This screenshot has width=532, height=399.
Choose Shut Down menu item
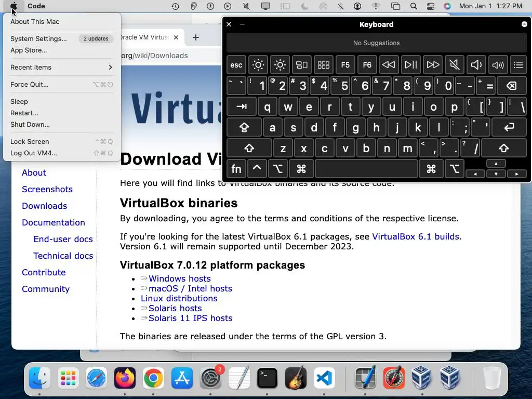pyautogui.click(x=62, y=125)
